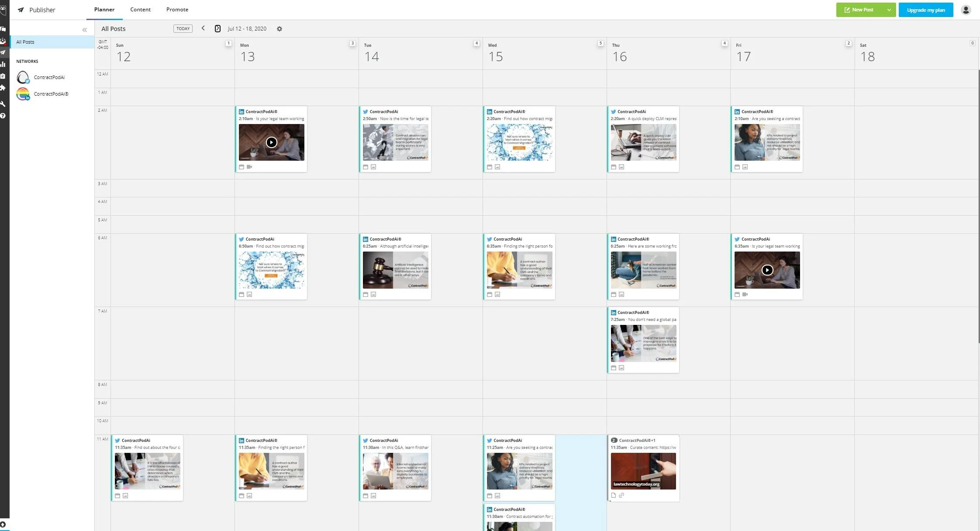Image resolution: width=980 pixels, height=531 pixels.
Task: Open Assignments clipboard icon in sidebar
Action: click(3, 76)
